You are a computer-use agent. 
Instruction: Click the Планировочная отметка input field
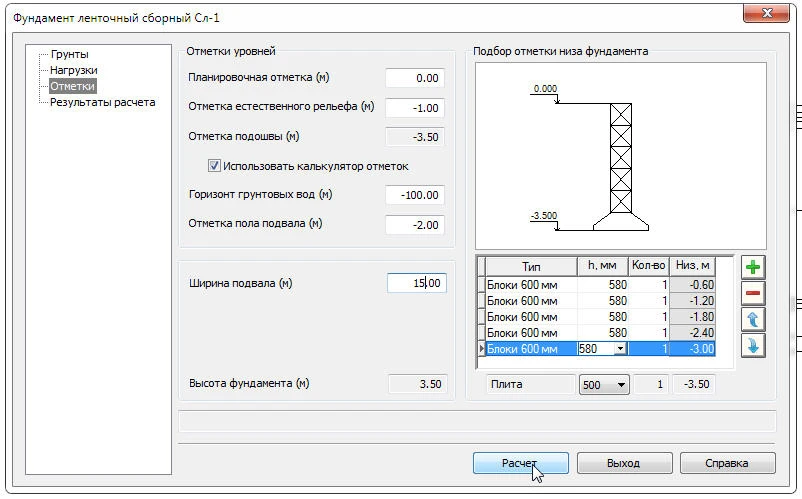pos(415,78)
